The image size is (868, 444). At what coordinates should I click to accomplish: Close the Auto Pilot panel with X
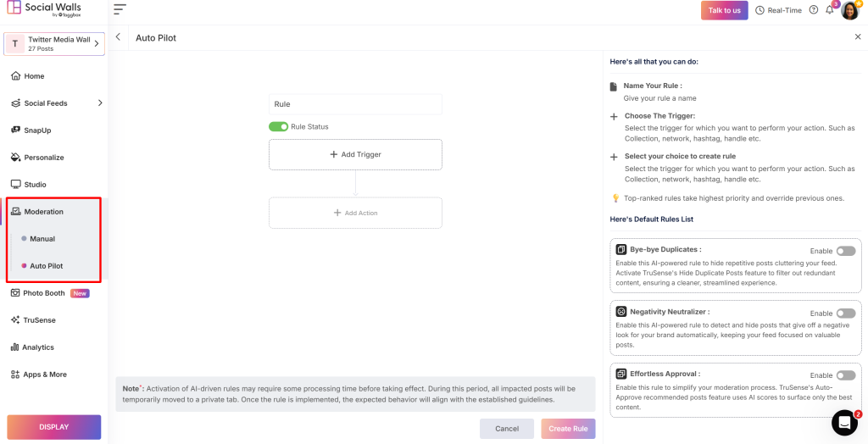point(857,37)
